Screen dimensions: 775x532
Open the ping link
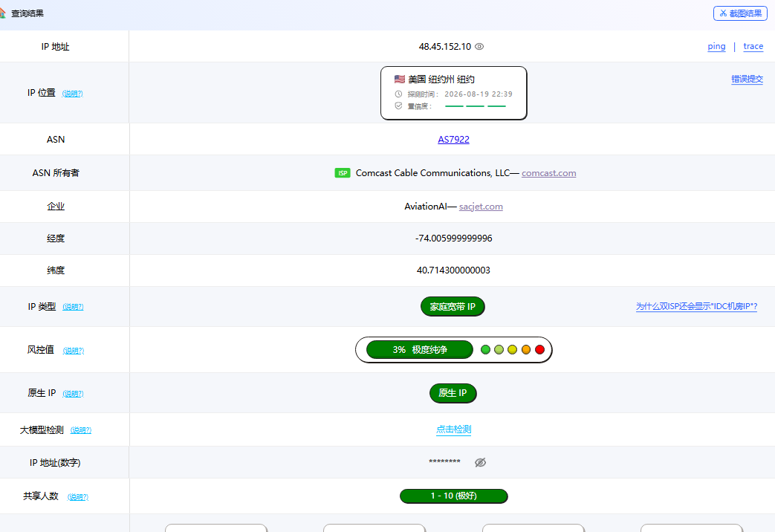coord(716,46)
